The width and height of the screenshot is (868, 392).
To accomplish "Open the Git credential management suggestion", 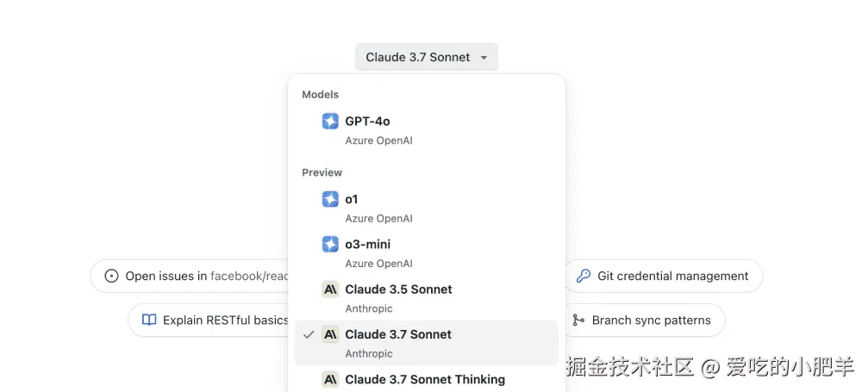I will pos(663,276).
